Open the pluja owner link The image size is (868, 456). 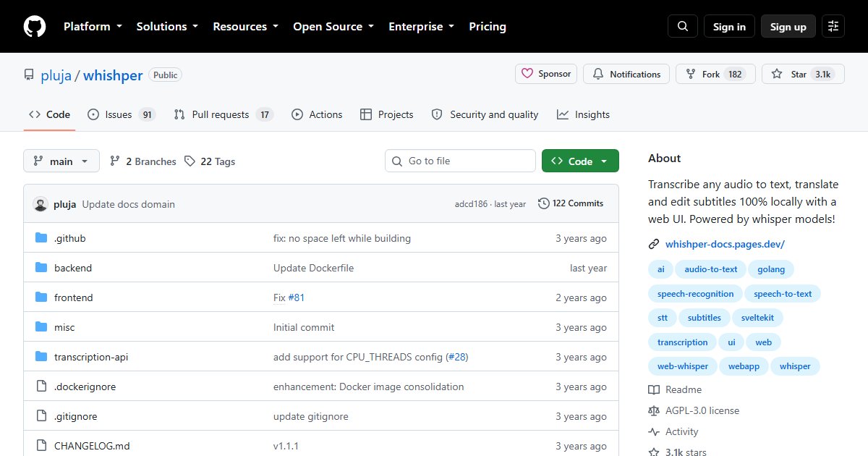pos(56,75)
